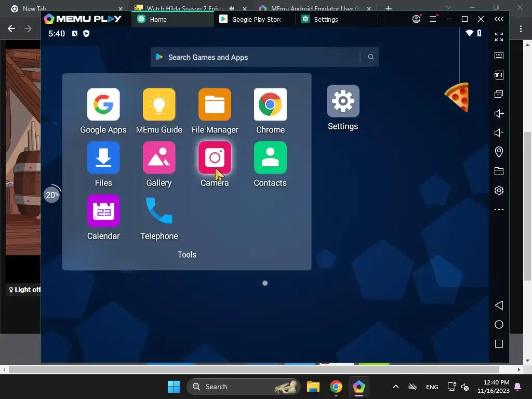The image size is (532, 399).
Task: Select the Watch Hilda Season 2 browser tab
Action: pos(190,8)
